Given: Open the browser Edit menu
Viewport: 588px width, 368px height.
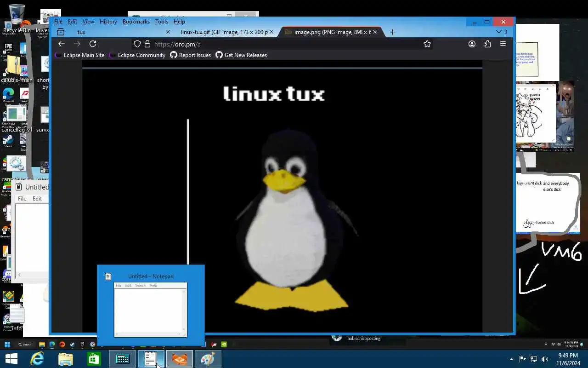Looking at the screenshot, I should click(x=73, y=22).
